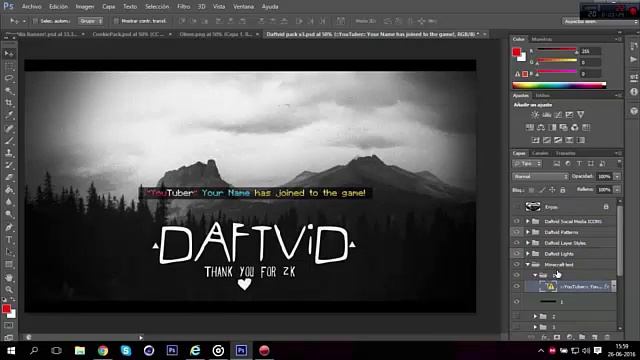Select the Spot Healing Brush tool

9,128
